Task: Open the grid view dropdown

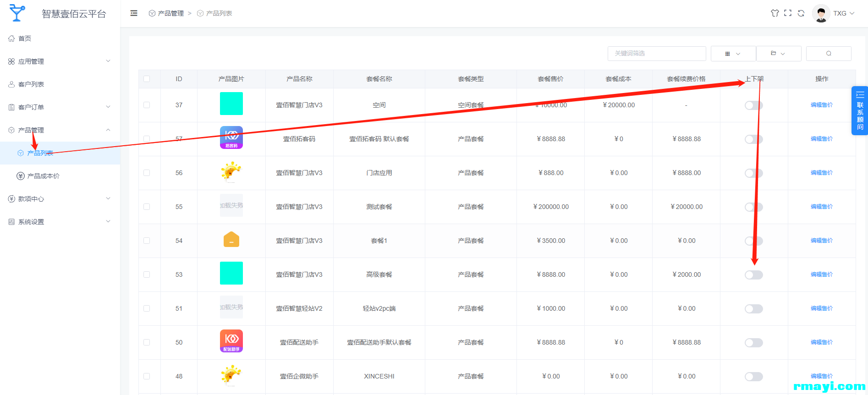Action: point(733,54)
